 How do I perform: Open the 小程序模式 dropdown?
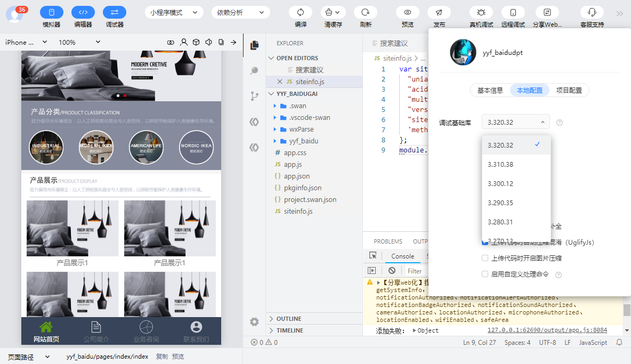pos(174,12)
